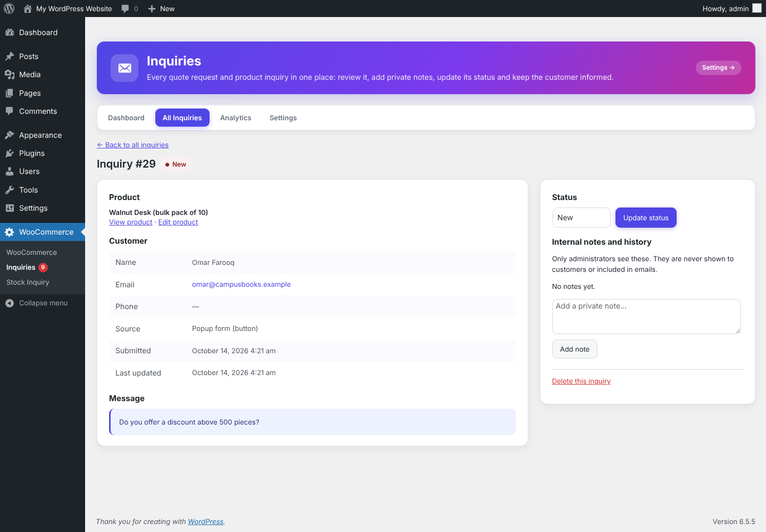
Task: Click the omar@campusbooks.example email link
Action: click(242, 285)
